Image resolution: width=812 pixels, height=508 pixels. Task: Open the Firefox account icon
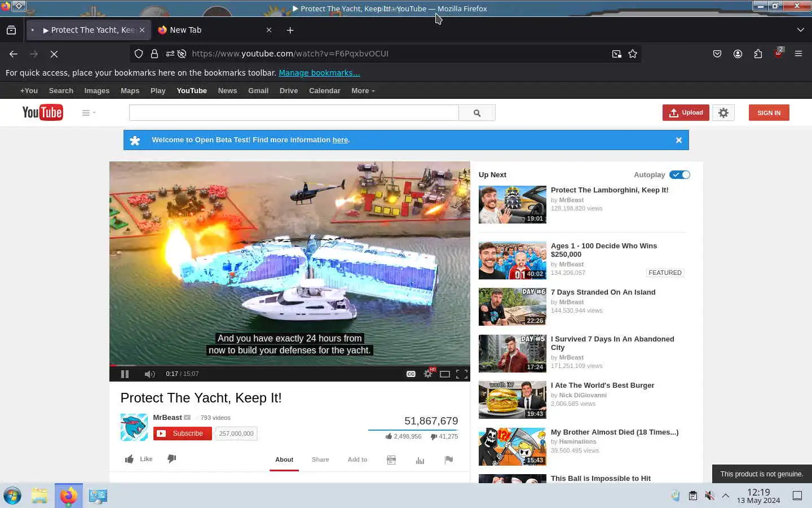pyautogui.click(x=738, y=54)
